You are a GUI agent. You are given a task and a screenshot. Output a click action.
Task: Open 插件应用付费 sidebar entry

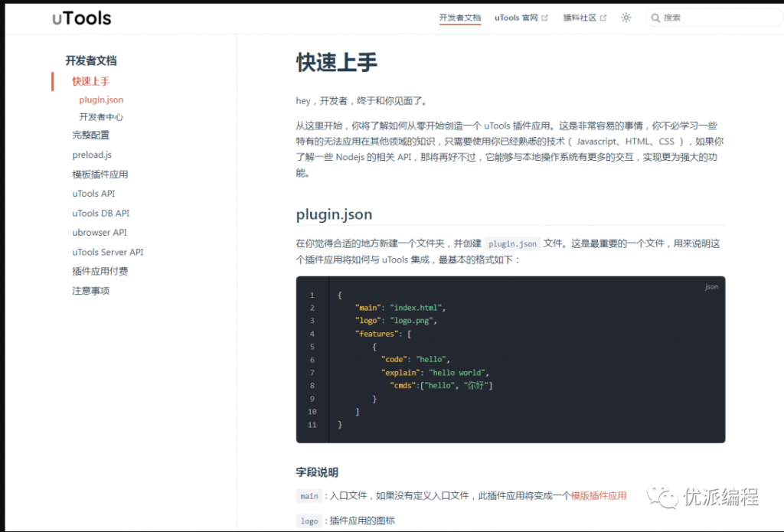tap(100, 271)
